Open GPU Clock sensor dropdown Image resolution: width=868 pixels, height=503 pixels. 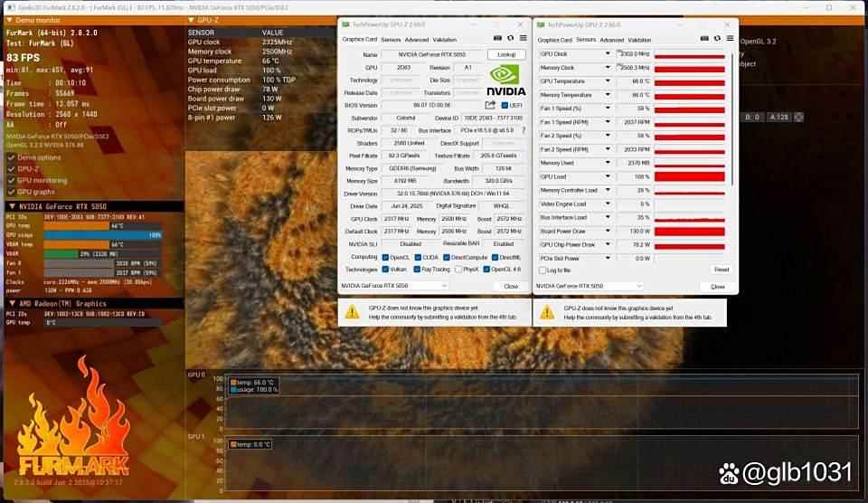[x=608, y=53]
